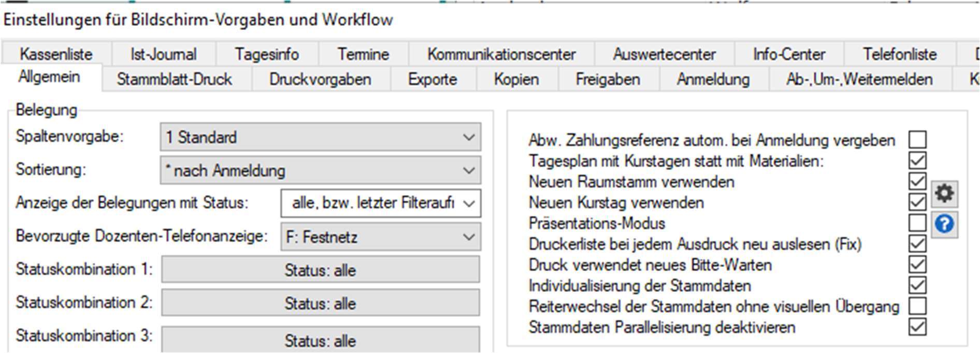Open Bevorzugte Dozenten-Telefonanzeige dropdown showing Festnetz
The height and width of the screenshot is (353, 980).
[381, 237]
